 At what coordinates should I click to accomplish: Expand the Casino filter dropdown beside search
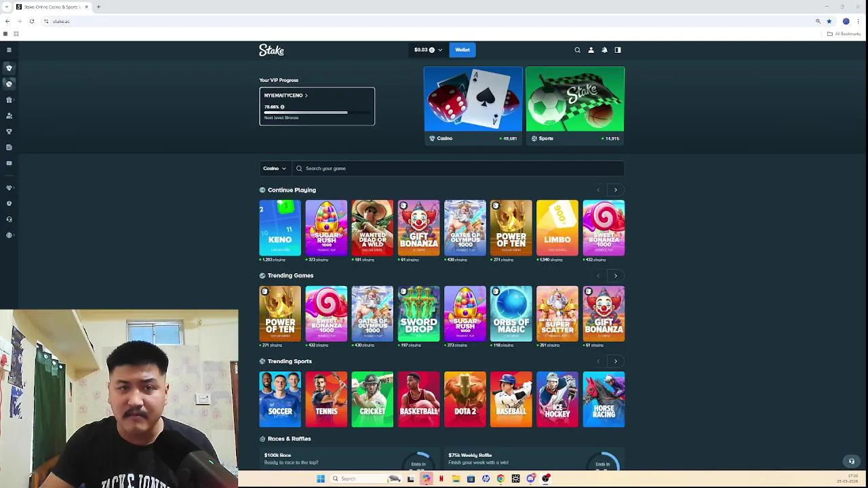(x=275, y=168)
